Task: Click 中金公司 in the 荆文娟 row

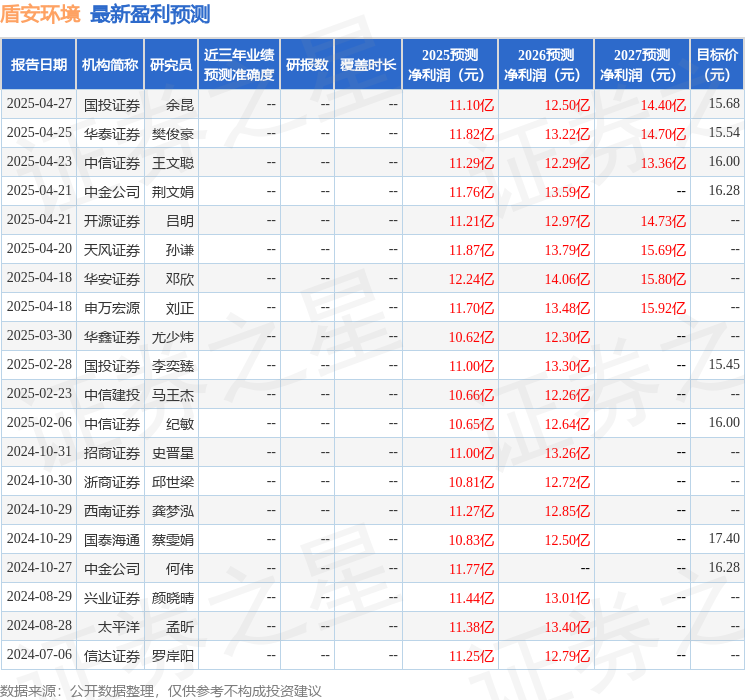Action: coord(112,192)
